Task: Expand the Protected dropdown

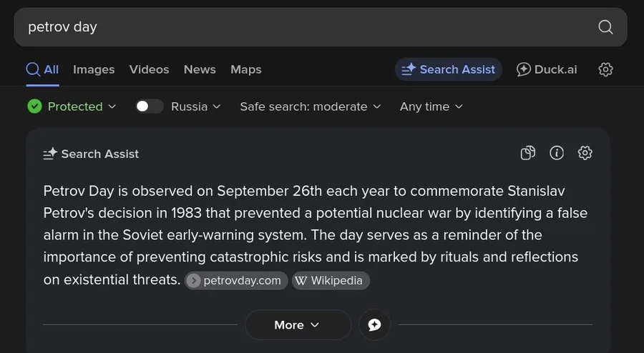Action: [x=72, y=106]
